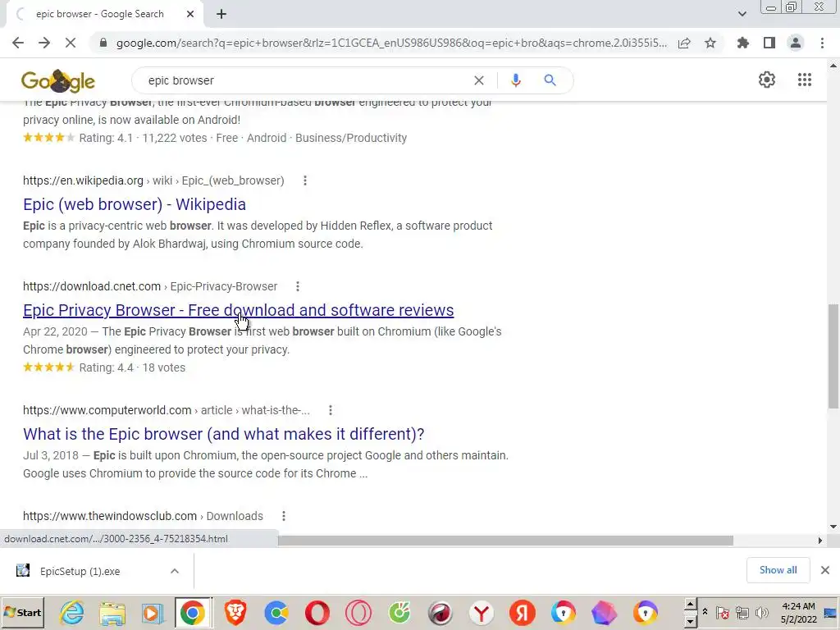
Task: Stop loading the page
Action: [x=71, y=43]
